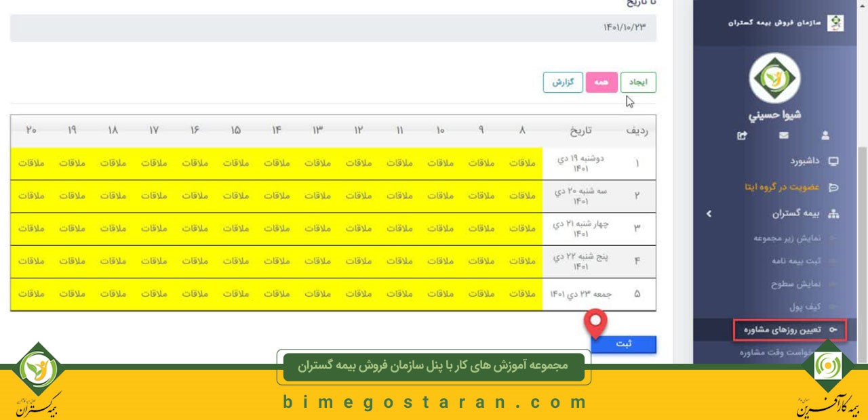
Task: Click the date field showing ۱۴۰۱/۱۰/۲۳
Action: (333, 28)
